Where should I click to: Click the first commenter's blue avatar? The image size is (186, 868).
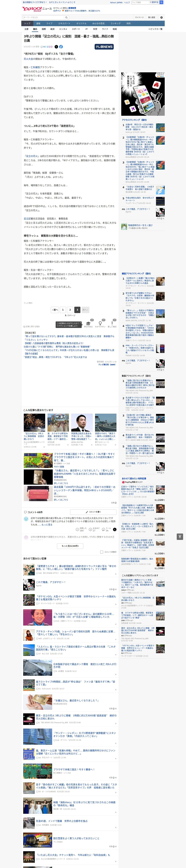click(26, 519)
